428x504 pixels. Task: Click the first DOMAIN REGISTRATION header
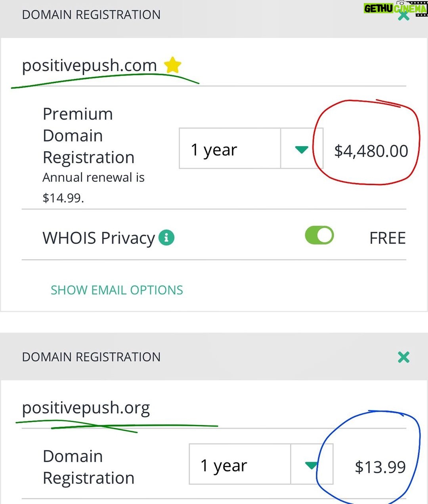tap(91, 15)
